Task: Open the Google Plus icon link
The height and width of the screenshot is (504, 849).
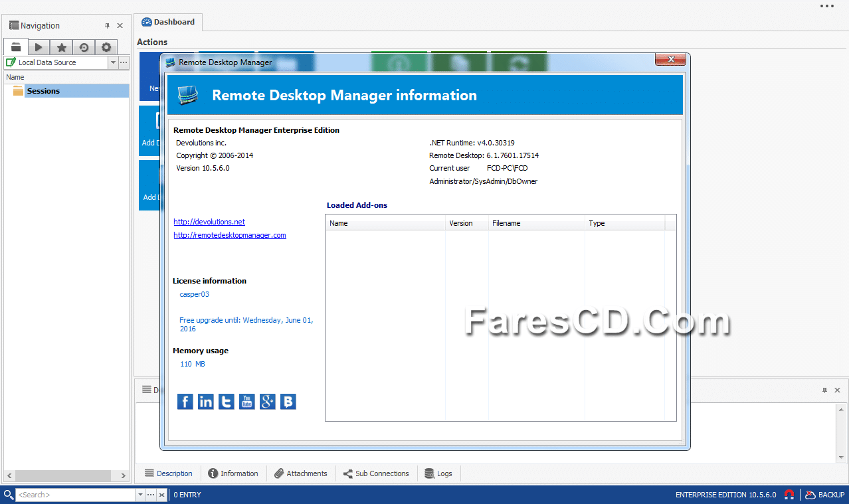Action: (268, 402)
